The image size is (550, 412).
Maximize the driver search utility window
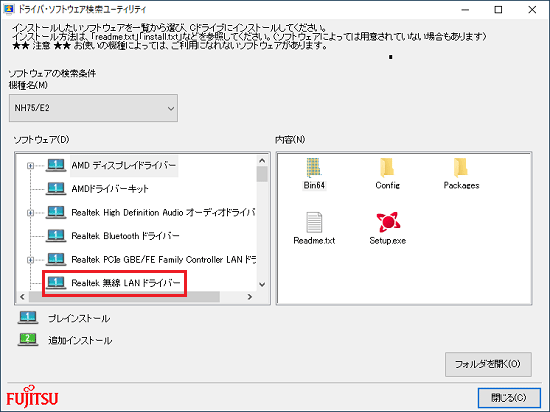coord(498,10)
